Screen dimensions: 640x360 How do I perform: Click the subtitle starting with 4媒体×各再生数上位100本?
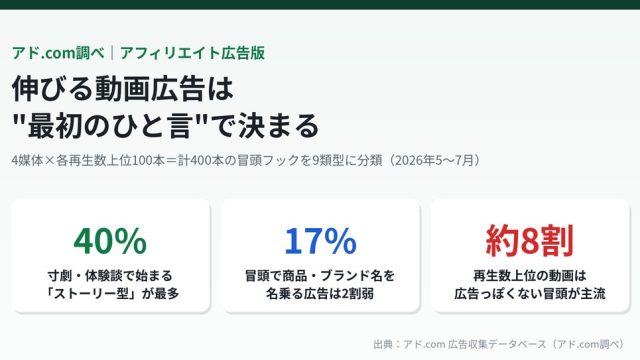click(x=247, y=160)
